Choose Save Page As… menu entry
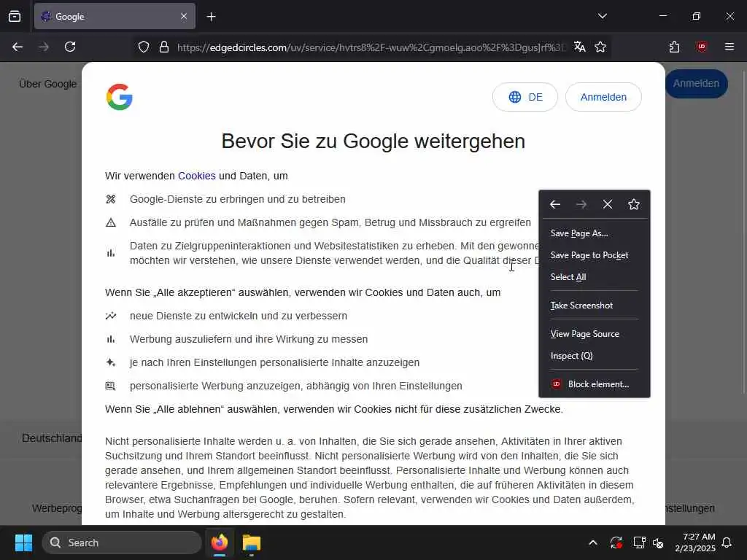This screenshot has height=560, width=747. pos(595,233)
